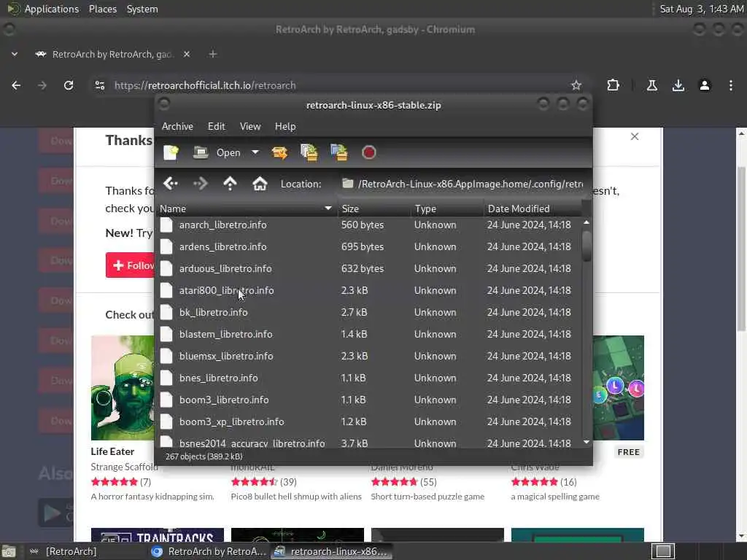Open Chromium three-dot menu
747x560 pixels.
coord(731,85)
